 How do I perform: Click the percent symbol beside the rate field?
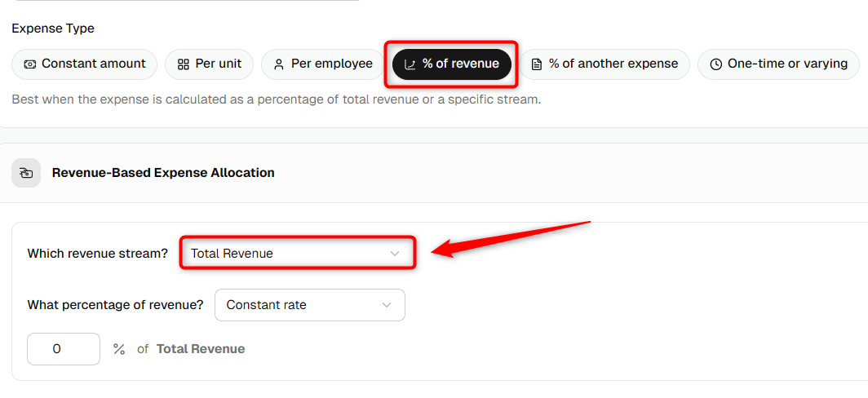(x=119, y=349)
